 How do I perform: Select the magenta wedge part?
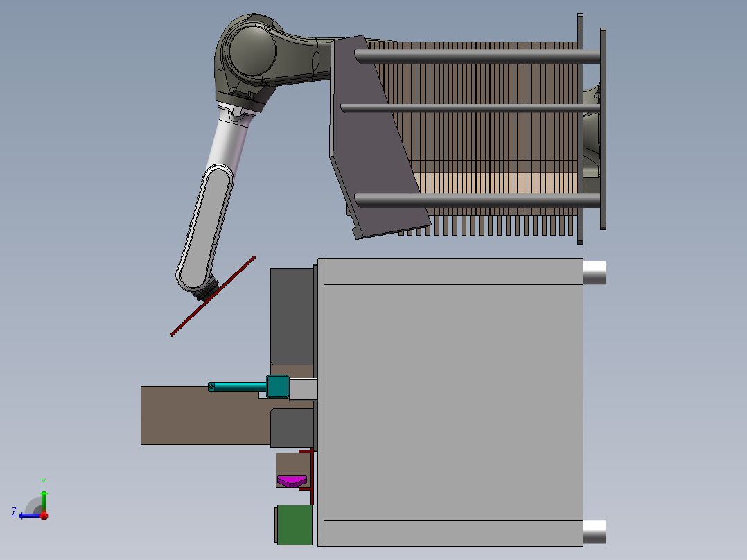point(292,482)
